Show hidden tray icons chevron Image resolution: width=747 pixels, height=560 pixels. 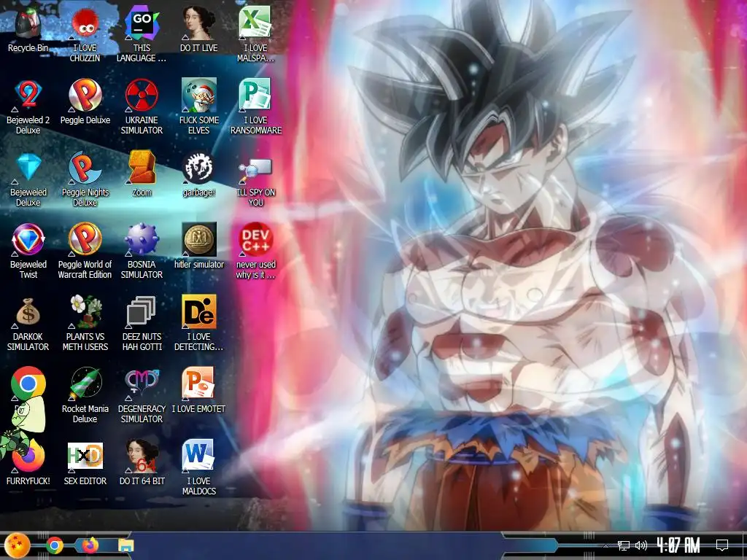point(605,545)
